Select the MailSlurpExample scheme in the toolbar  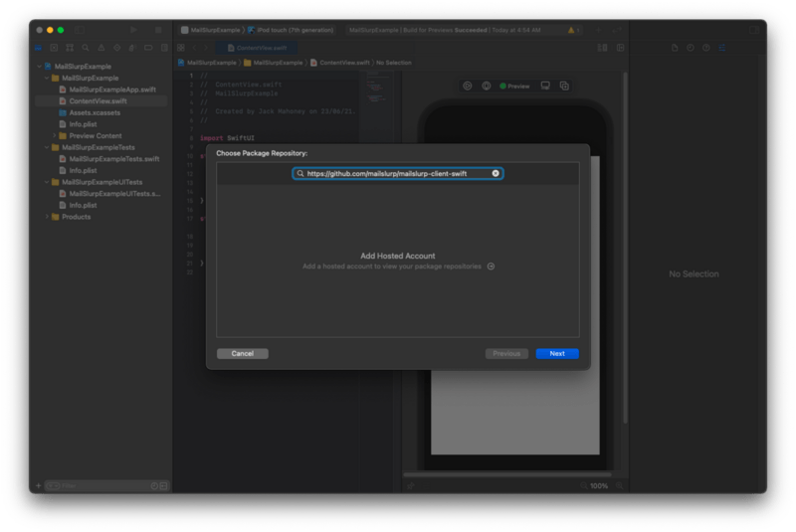point(211,30)
